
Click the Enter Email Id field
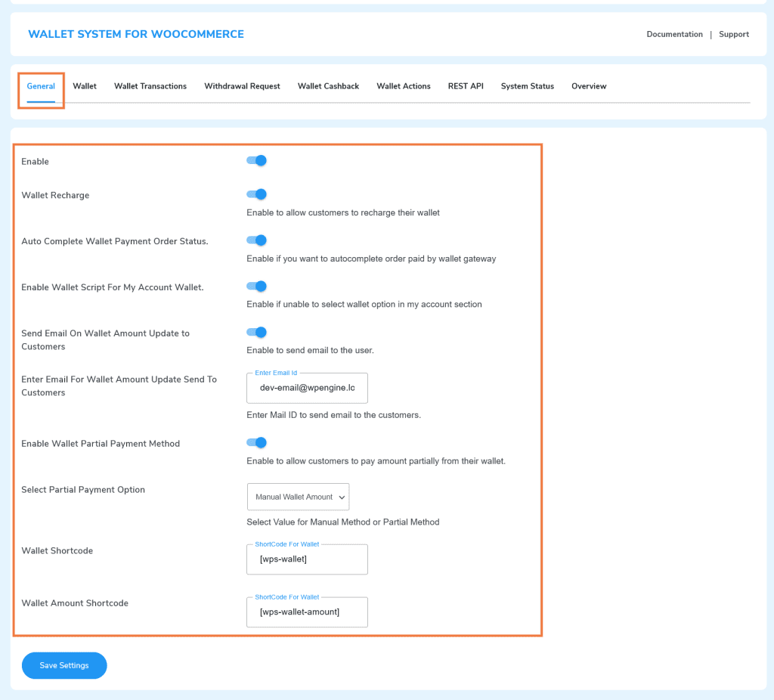click(x=307, y=388)
